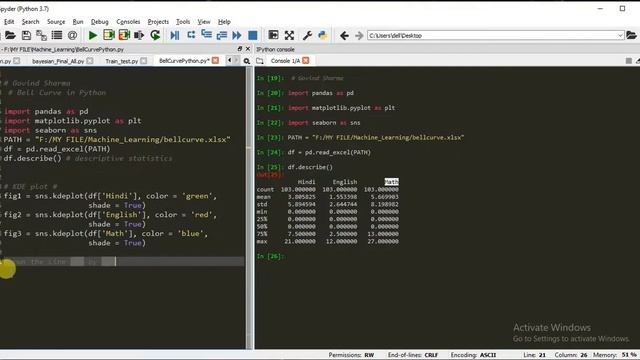Close the BellCurvePython.py tab
Screen dimensions: 640x360
[215, 60]
